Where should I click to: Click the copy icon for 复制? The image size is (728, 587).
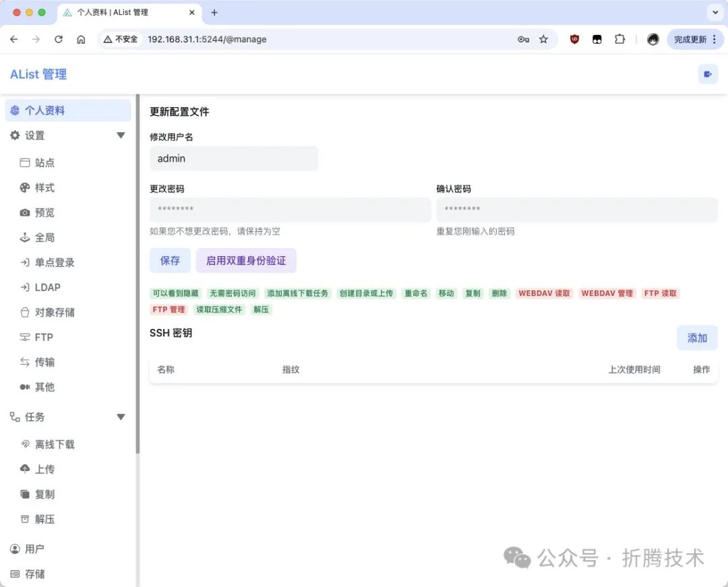pyautogui.click(x=25, y=494)
